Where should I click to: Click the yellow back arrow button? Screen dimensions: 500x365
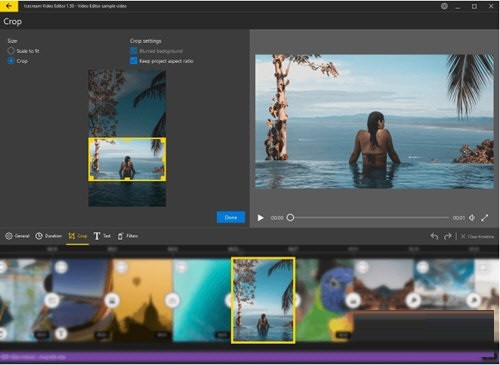tap(9, 6)
